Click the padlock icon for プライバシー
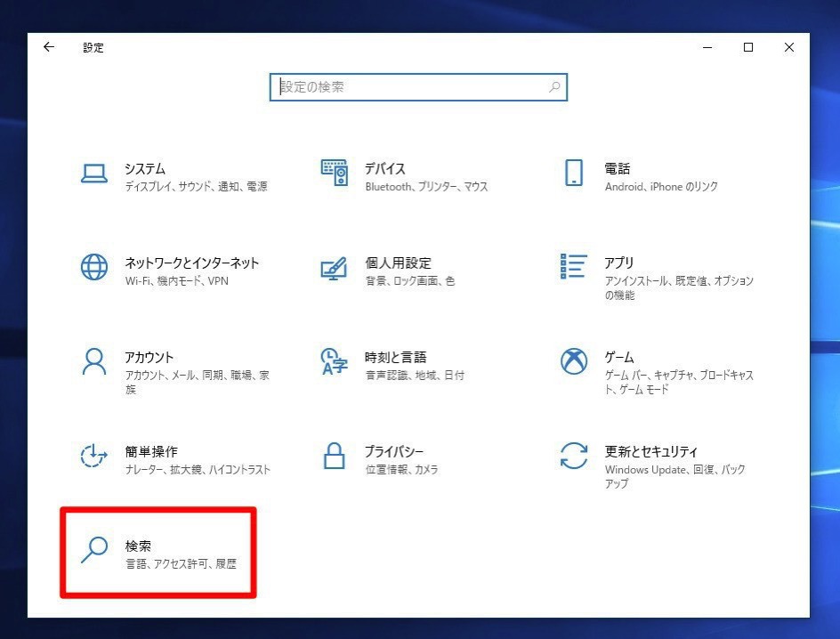 click(x=335, y=456)
